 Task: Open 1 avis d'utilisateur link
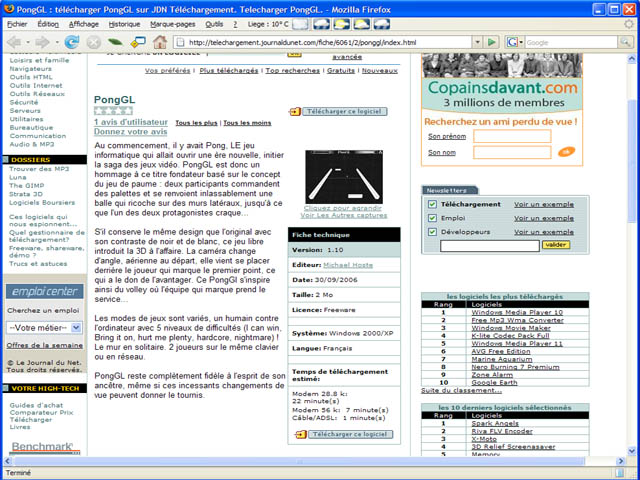click(131, 122)
